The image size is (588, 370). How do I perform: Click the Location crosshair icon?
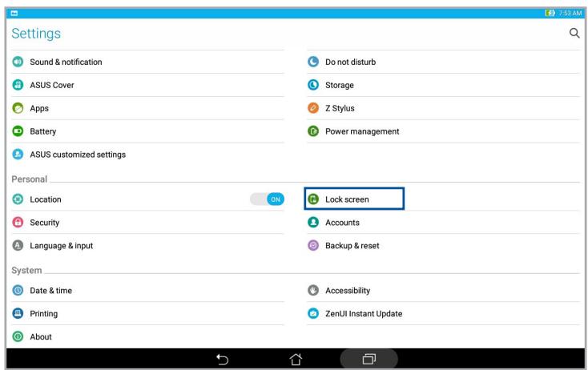18,199
